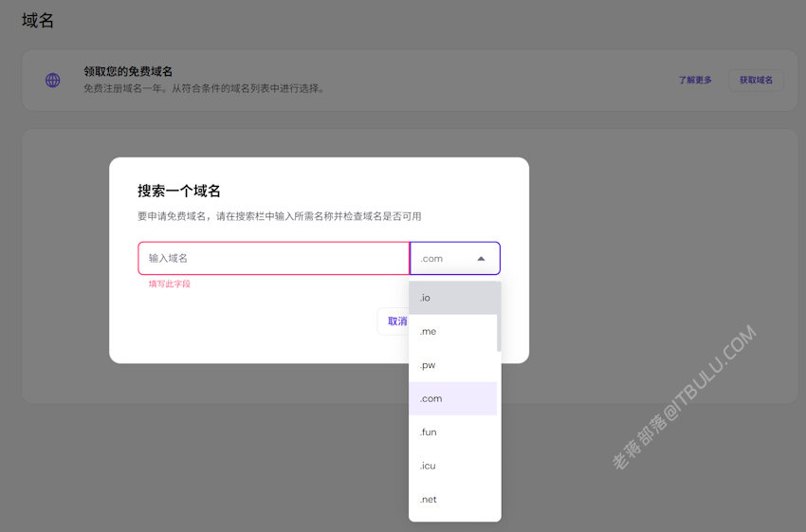The width and height of the screenshot is (806, 532).
Task: Click the 搜索一个域名 dialog title
Action: (179, 192)
